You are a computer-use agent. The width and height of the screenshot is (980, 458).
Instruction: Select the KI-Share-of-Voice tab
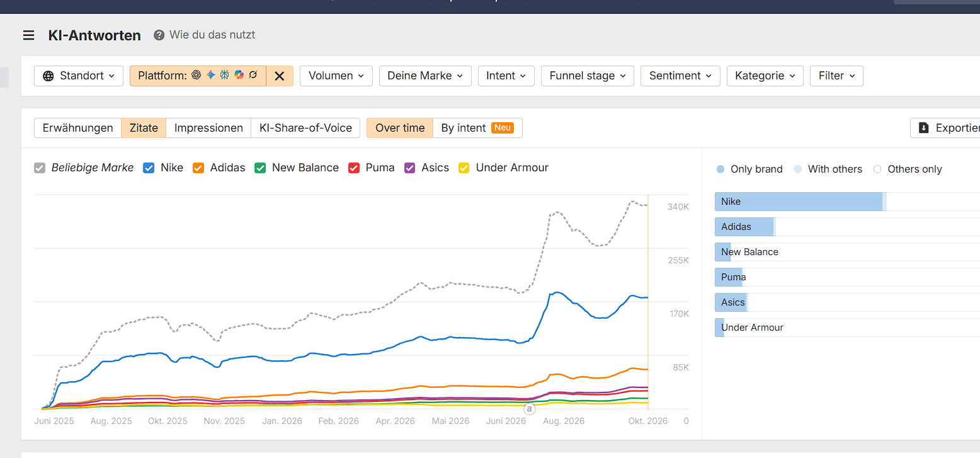tap(305, 128)
